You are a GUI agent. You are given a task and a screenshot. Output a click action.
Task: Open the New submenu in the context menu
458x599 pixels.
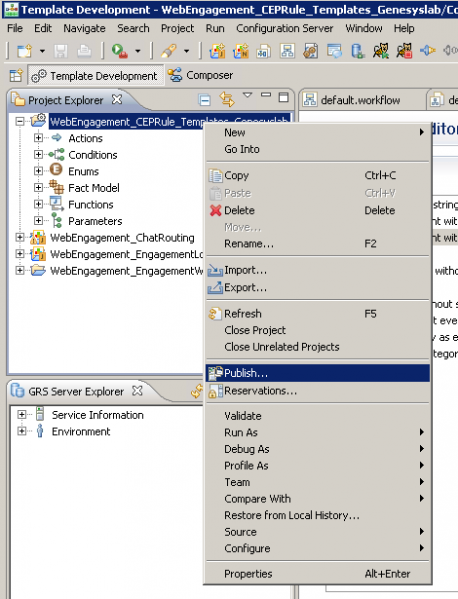point(318,132)
